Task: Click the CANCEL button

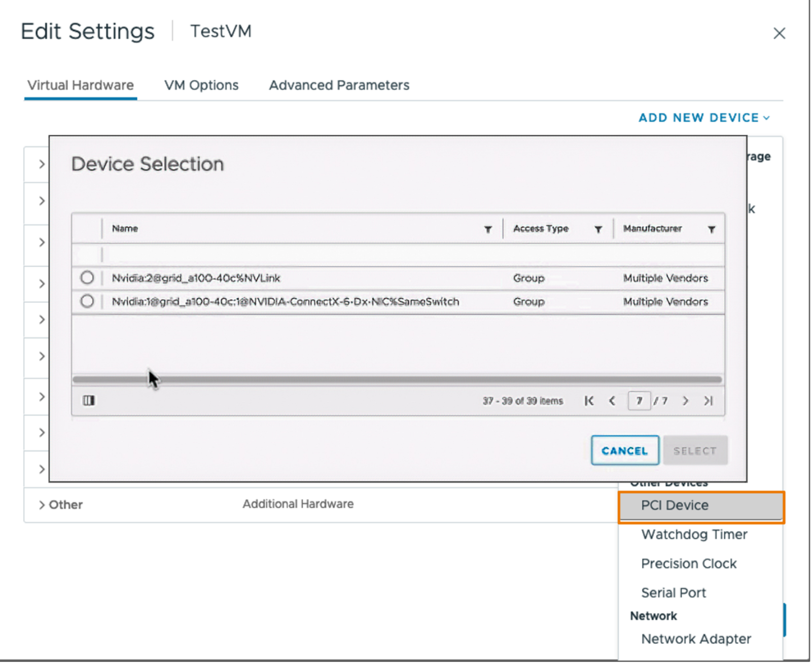Action: pos(624,450)
